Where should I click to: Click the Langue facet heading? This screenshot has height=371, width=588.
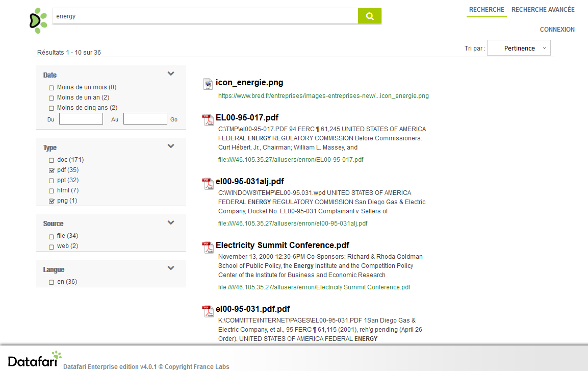click(54, 270)
